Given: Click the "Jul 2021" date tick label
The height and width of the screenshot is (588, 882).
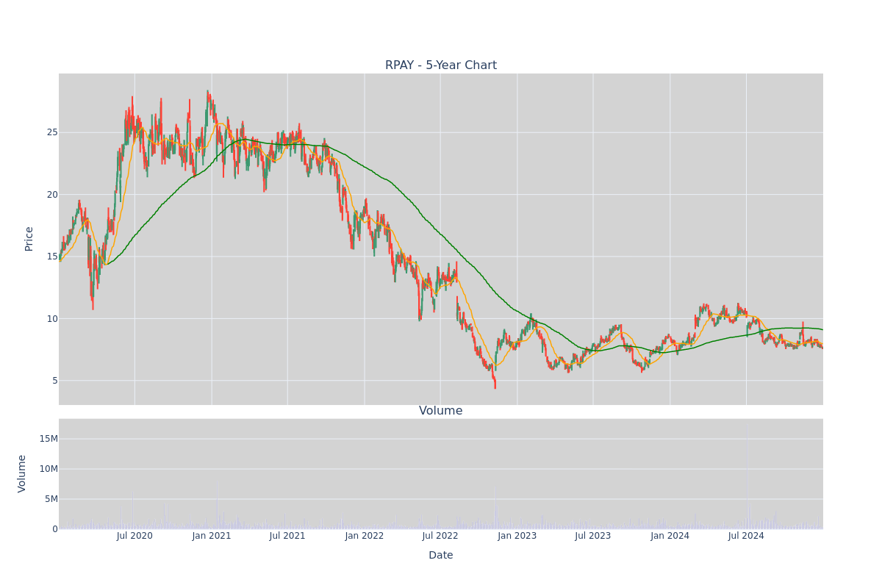Looking at the screenshot, I should (287, 536).
